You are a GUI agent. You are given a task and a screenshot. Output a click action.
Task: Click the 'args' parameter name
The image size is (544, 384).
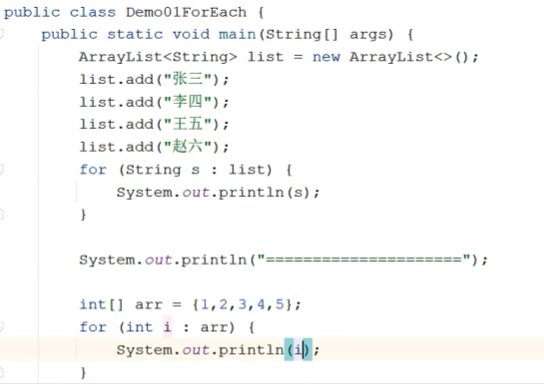click(x=368, y=35)
